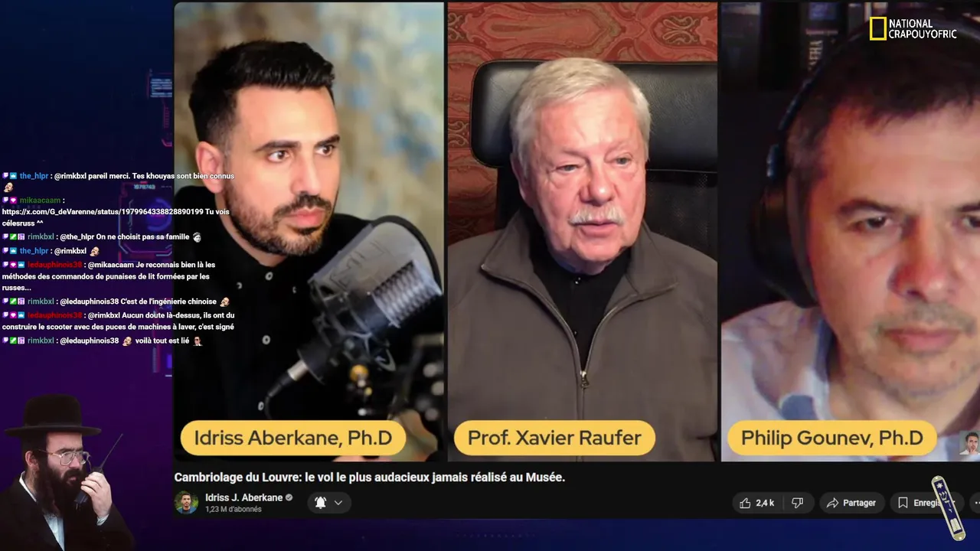980x551 pixels.
Task: Select mikaacaam username in chat
Action: click(40, 201)
